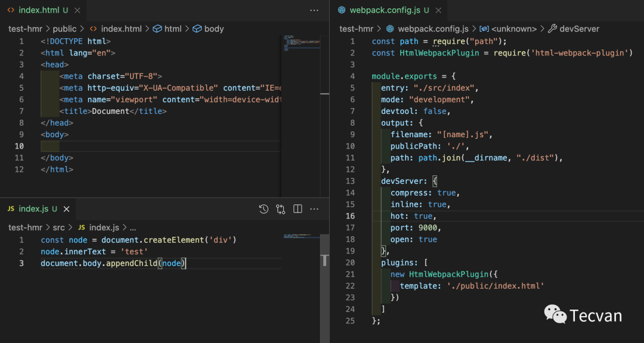The height and width of the screenshot is (343, 644).
Task: Click the index.js minimap preview
Action: tap(302, 236)
